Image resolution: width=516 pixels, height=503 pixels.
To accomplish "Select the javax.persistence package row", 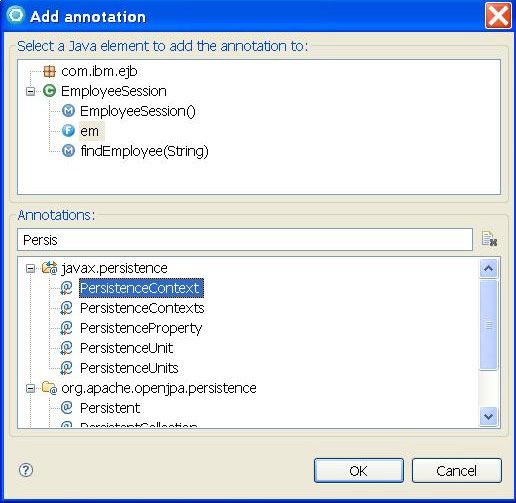I will (114, 268).
